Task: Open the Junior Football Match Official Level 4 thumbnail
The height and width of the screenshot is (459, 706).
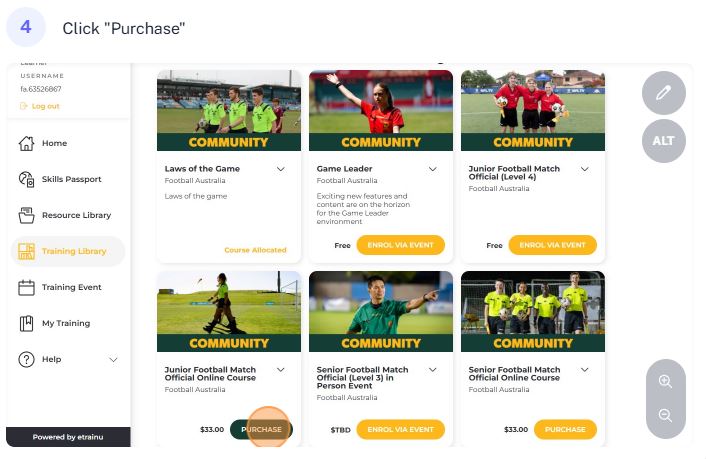Action: point(533,110)
